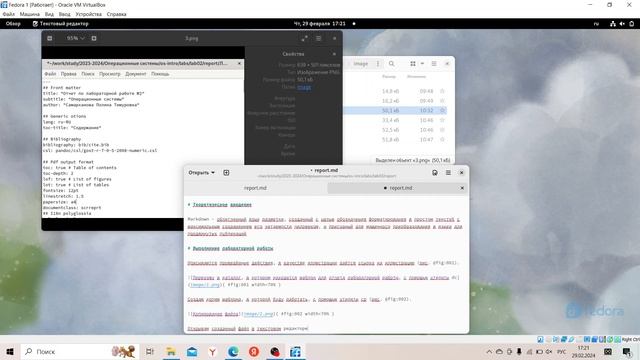Select the file row modified at 09:48
This screenshot has width=640, height=360.
[396, 91]
